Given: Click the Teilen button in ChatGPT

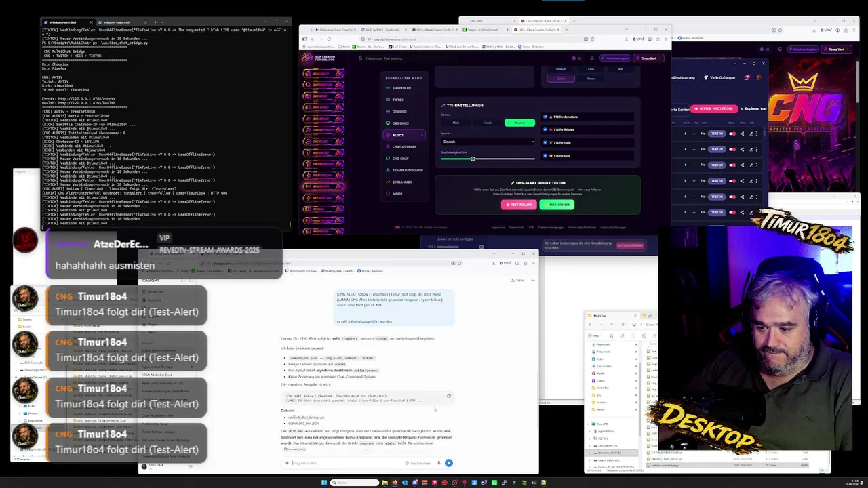Looking at the screenshot, I should click(519, 280).
